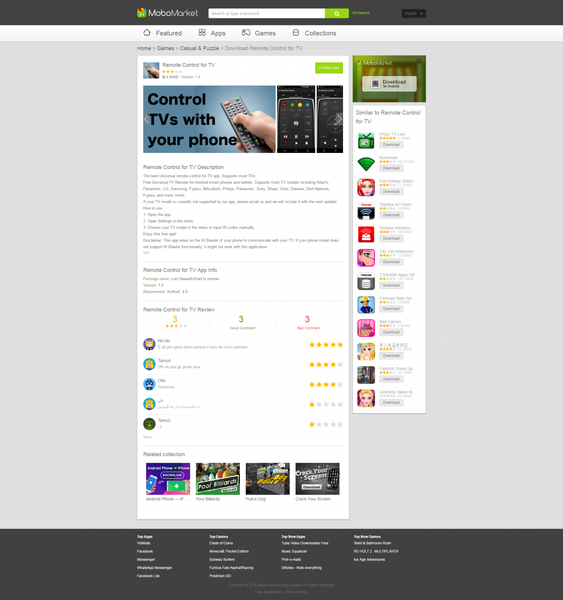
Task: Open Clash of Clans footer link
Action: point(221,543)
